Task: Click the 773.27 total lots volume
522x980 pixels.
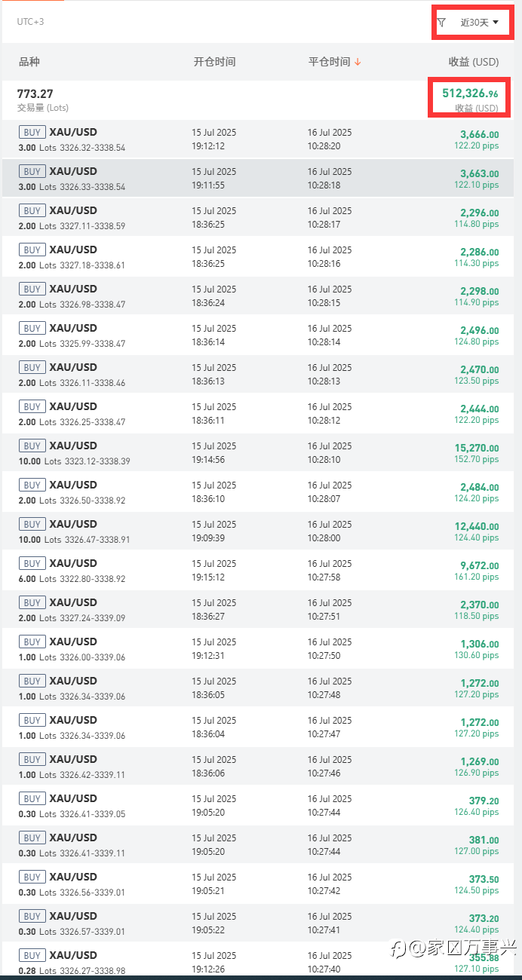Action: click(x=35, y=94)
